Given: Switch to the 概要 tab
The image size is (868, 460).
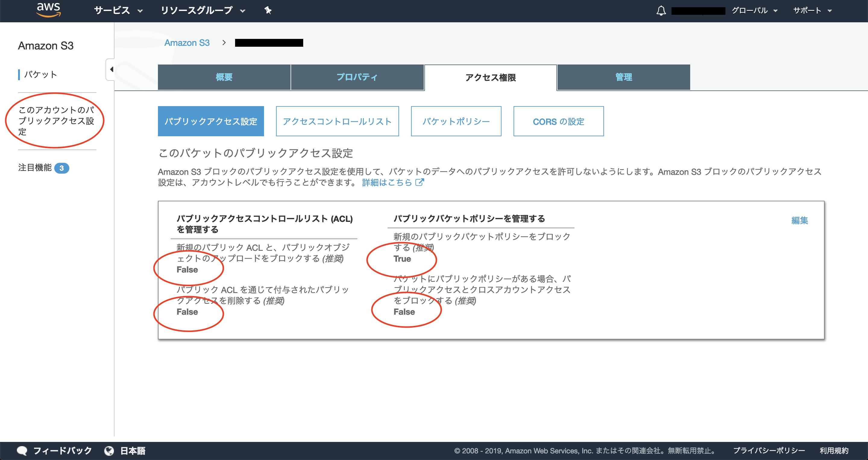Looking at the screenshot, I should (224, 77).
